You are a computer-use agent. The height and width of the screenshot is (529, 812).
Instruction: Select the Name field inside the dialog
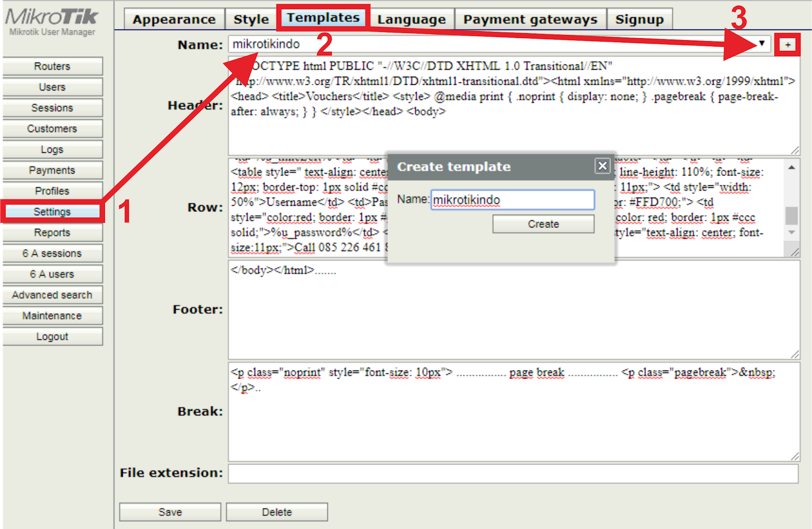pyautogui.click(x=513, y=200)
